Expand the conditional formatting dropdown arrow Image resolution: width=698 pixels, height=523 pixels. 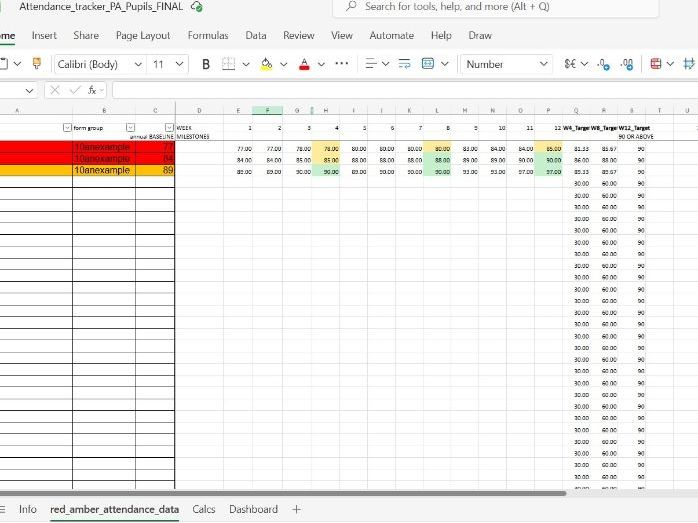click(670, 64)
